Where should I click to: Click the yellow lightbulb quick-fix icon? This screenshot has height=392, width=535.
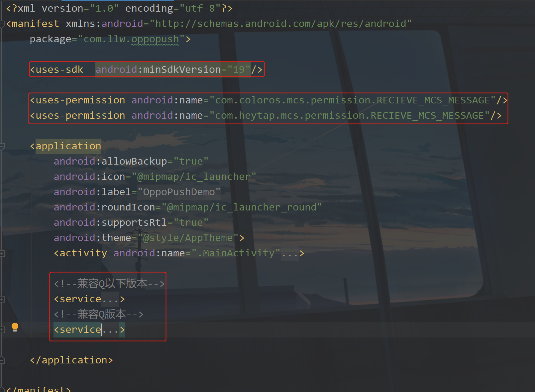(x=15, y=327)
